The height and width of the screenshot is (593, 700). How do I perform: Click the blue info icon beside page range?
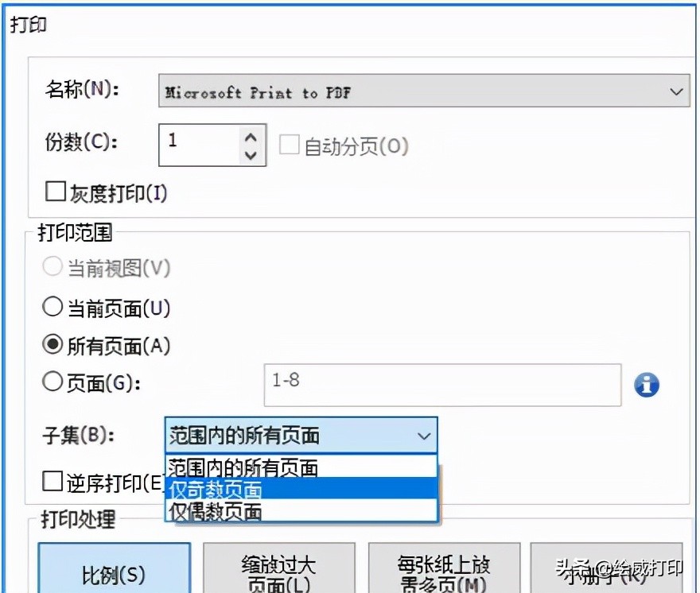click(x=646, y=385)
